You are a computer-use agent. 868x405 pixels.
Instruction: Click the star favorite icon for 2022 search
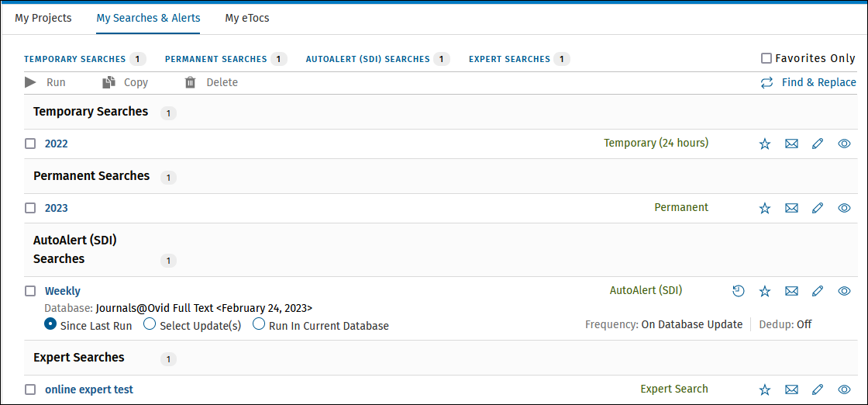point(764,144)
